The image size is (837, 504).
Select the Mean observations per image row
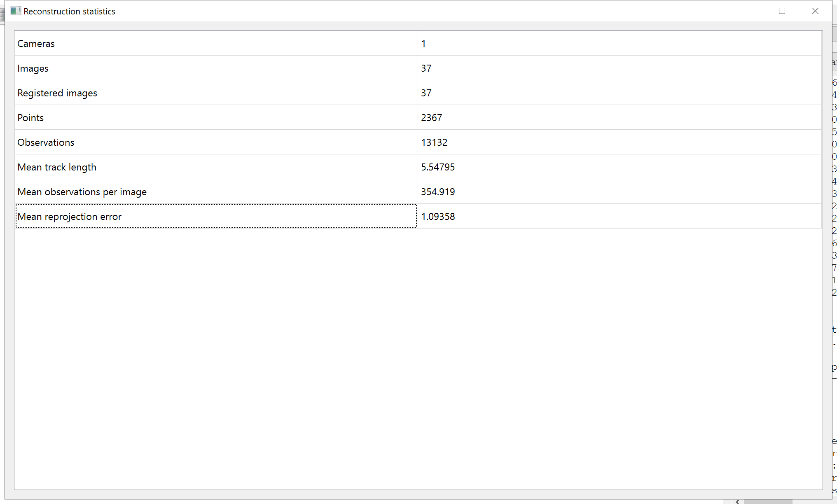[x=165, y=191]
